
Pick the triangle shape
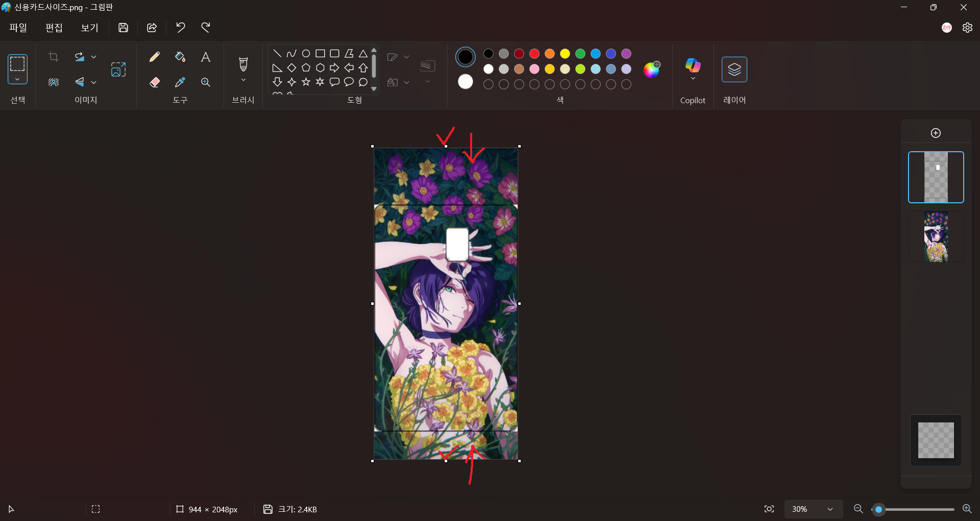363,53
